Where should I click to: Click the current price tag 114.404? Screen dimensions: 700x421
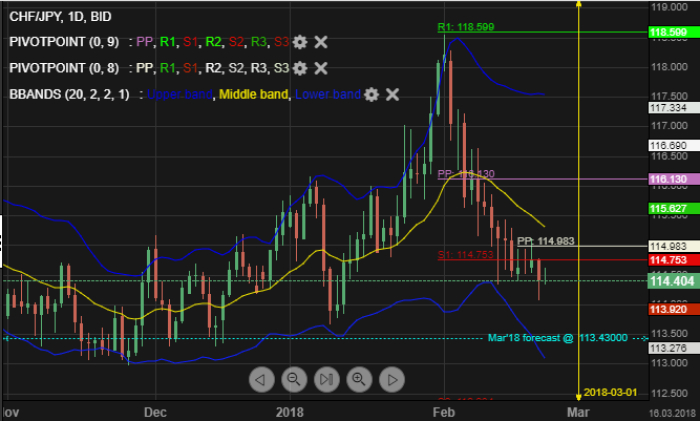tap(674, 281)
